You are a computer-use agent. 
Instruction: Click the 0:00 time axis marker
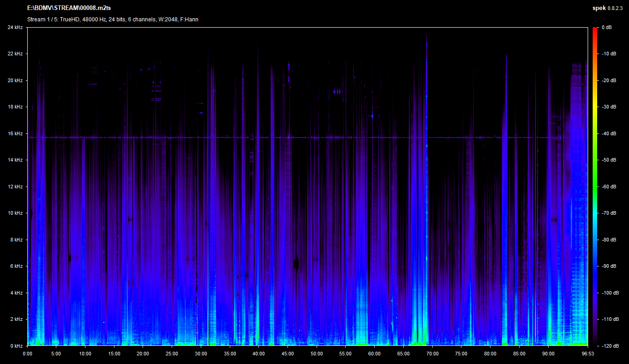pyautogui.click(x=27, y=354)
